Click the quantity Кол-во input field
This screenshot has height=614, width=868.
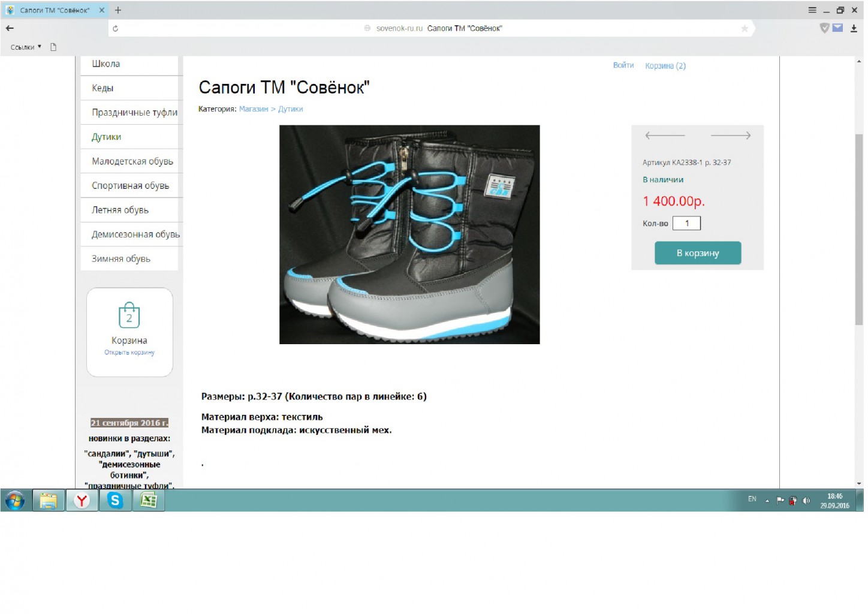pyautogui.click(x=686, y=224)
